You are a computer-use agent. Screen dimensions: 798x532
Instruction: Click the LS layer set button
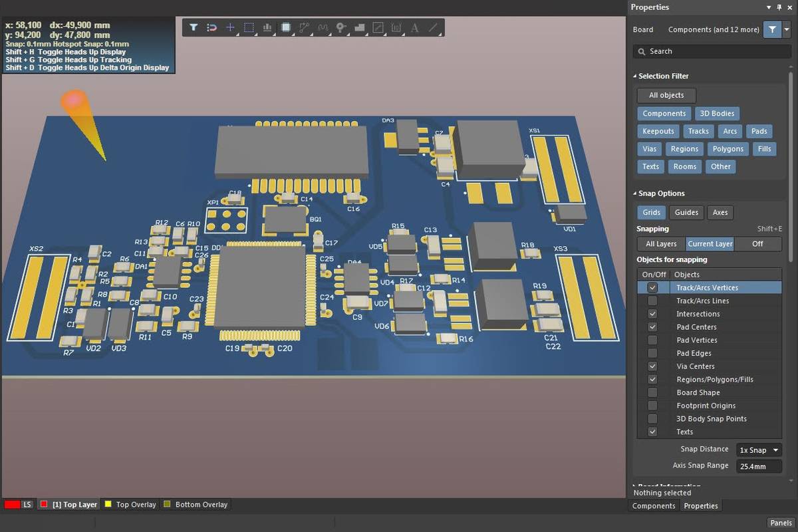coord(27,505)
